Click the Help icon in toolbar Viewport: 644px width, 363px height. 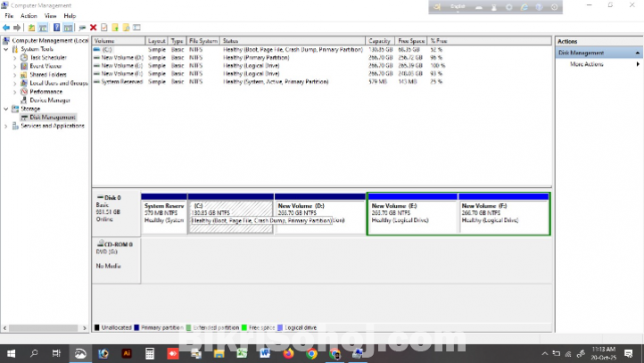tap(57, 28)
